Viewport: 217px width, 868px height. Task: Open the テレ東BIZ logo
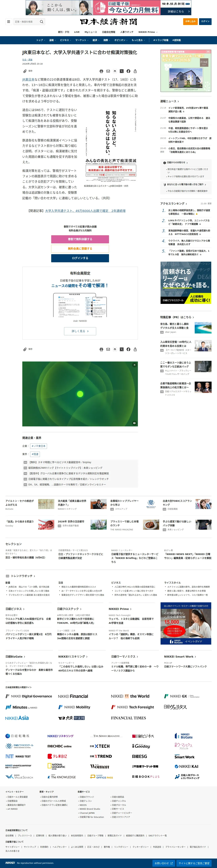point(57,756)
